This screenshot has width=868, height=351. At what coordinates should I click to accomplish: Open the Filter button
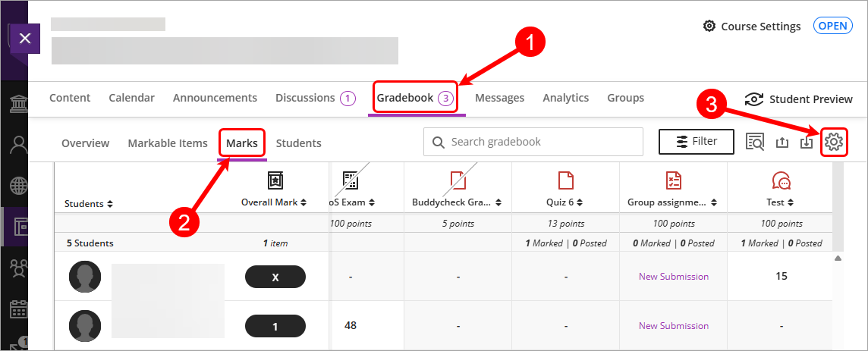(x=696, y=141)
